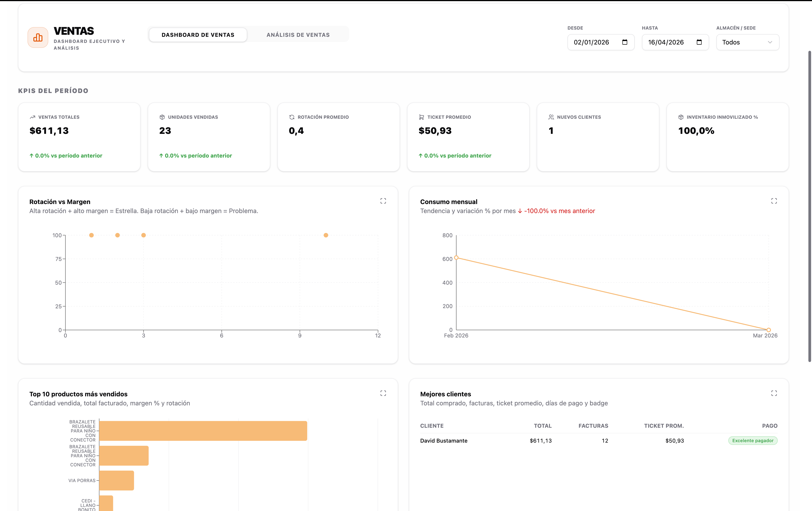Click the Rotación Promedio refresh icon

(x=292, y=117)
